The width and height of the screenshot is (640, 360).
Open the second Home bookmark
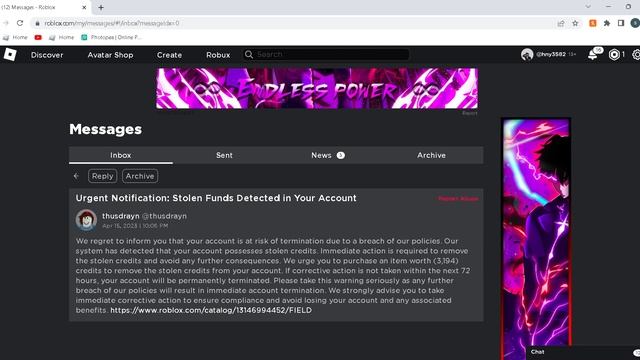coord(62,37)
